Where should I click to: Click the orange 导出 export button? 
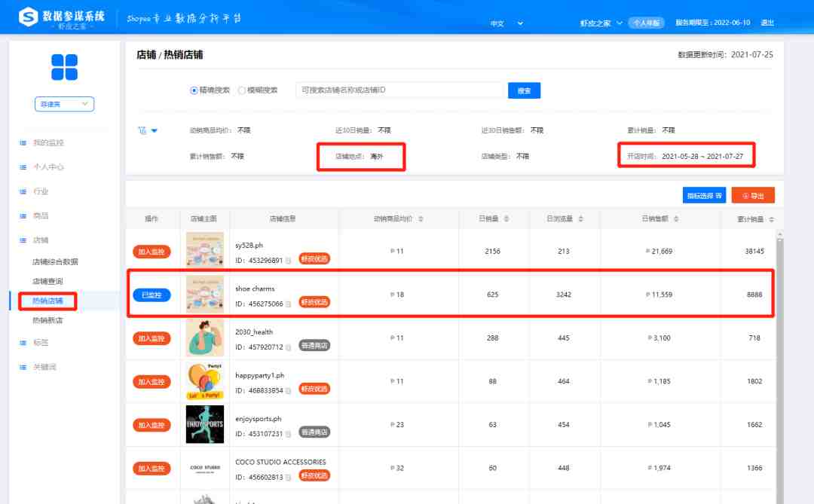753,196
